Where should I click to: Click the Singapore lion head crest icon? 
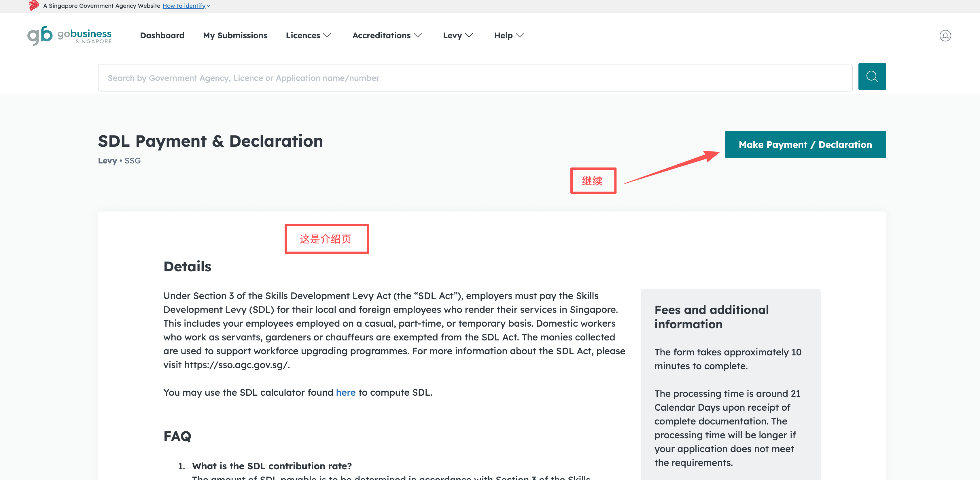pos(34,6)
